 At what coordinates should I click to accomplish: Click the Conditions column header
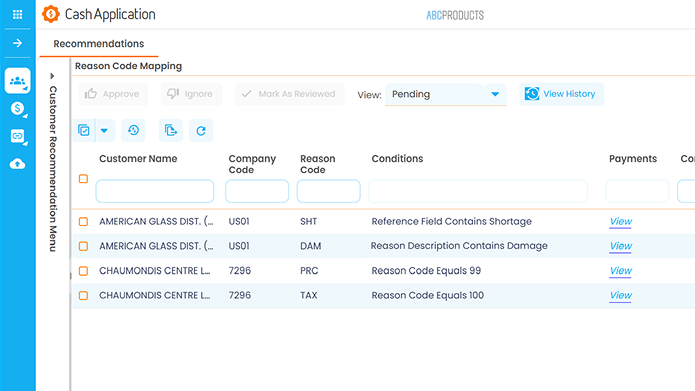(397, 159)
